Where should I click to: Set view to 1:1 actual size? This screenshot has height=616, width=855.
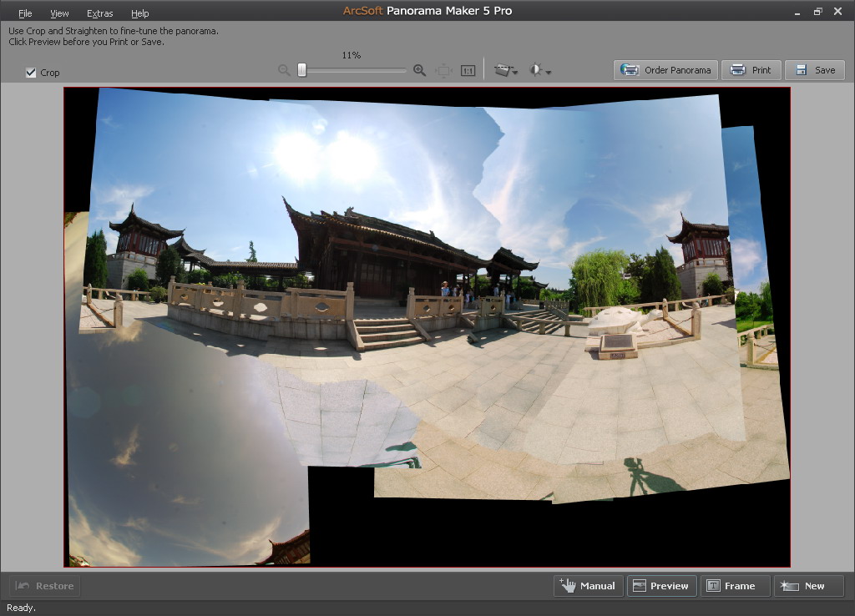pos(468,71)
